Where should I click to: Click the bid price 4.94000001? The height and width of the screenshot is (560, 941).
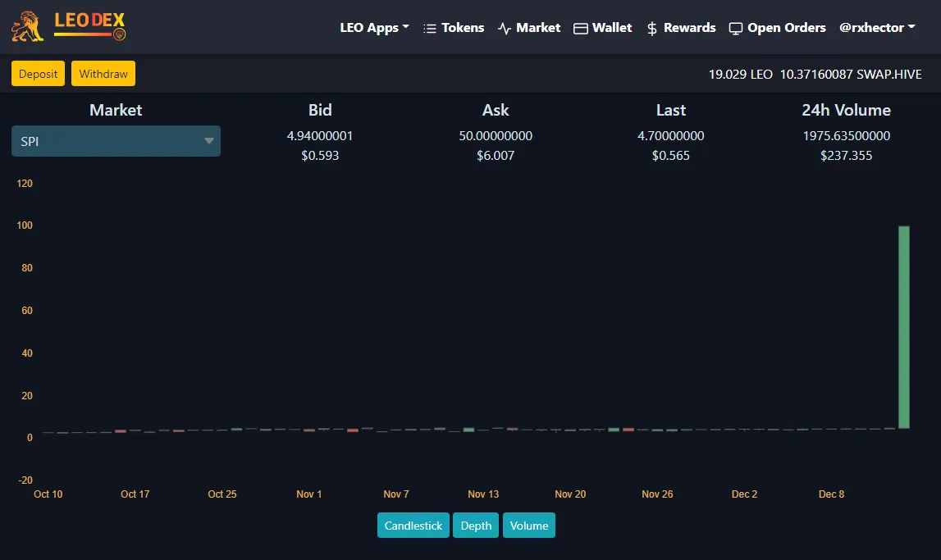[x=320, y=135]
